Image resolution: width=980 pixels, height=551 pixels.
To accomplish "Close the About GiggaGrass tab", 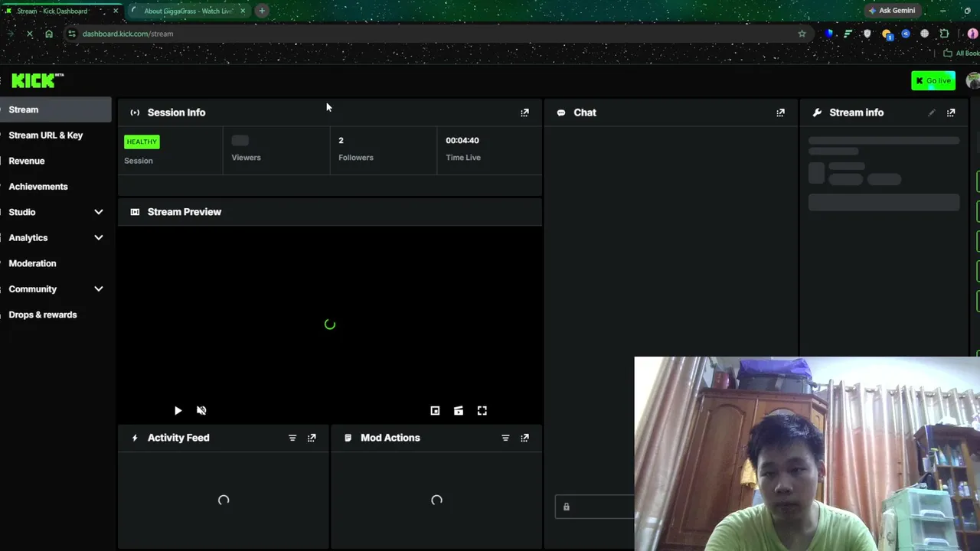I will (243, 11).
